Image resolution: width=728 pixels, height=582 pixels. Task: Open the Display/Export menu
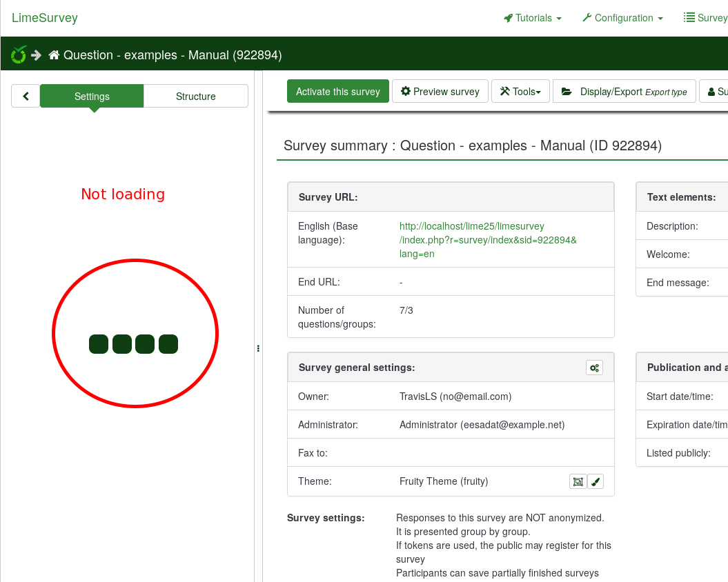tap(624, 92)
